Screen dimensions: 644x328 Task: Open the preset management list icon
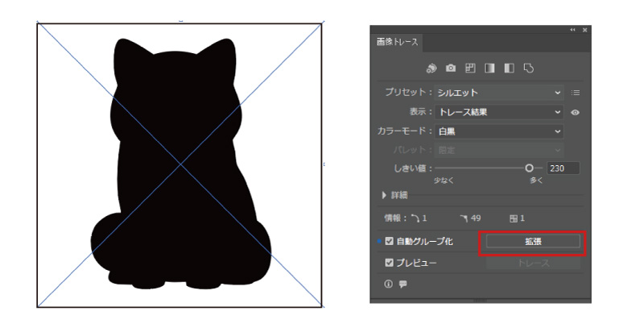pos(576,93)
